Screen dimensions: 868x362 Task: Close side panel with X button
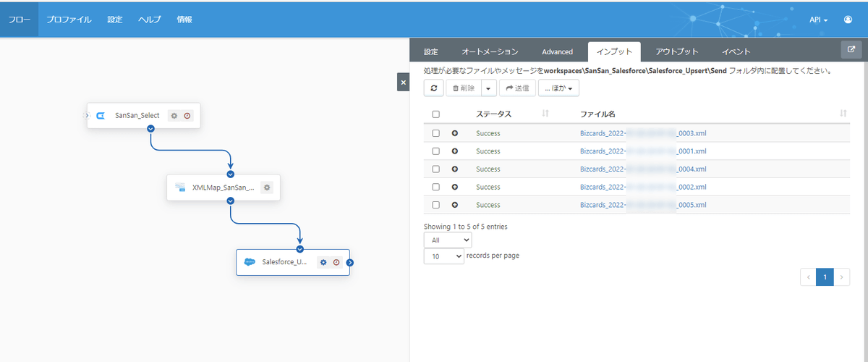[403, 83]
